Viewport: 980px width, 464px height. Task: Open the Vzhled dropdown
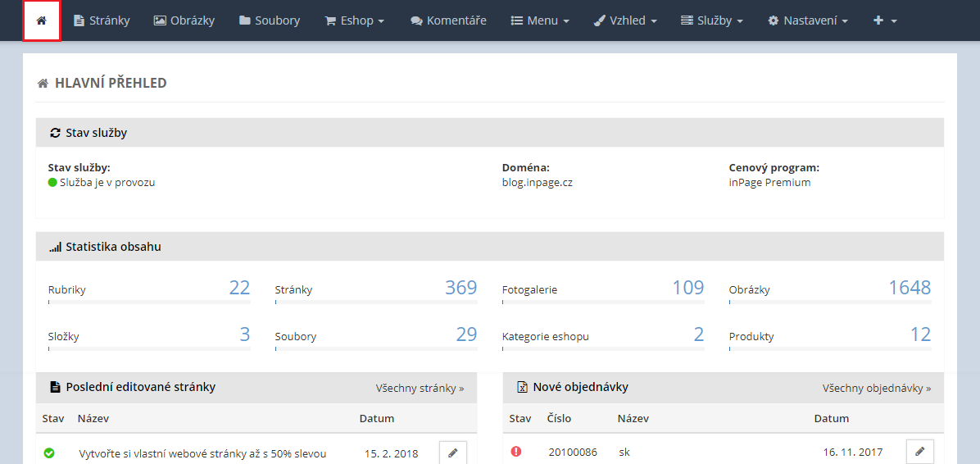click(625, 20)
